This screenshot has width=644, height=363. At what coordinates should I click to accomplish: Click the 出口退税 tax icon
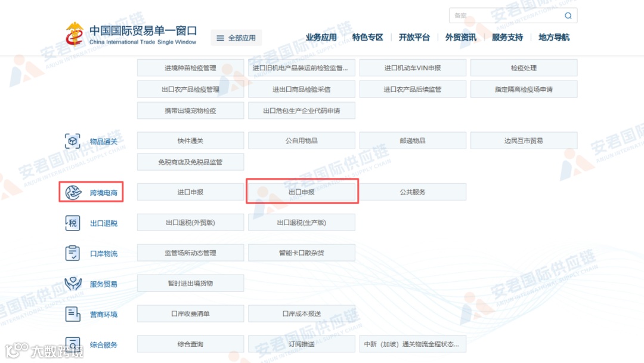point(72,223)
